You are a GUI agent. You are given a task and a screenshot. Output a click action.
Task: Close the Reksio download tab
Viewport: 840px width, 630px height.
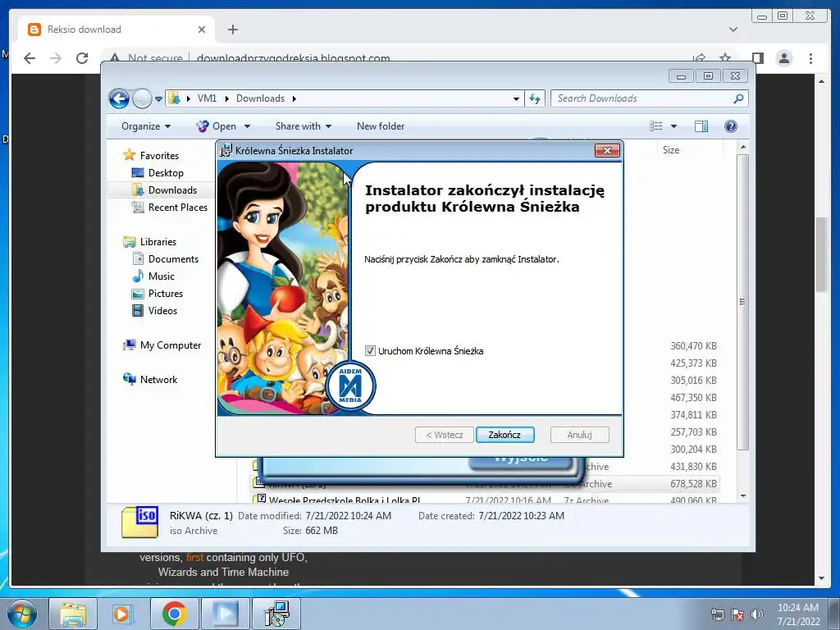[202, 30]
